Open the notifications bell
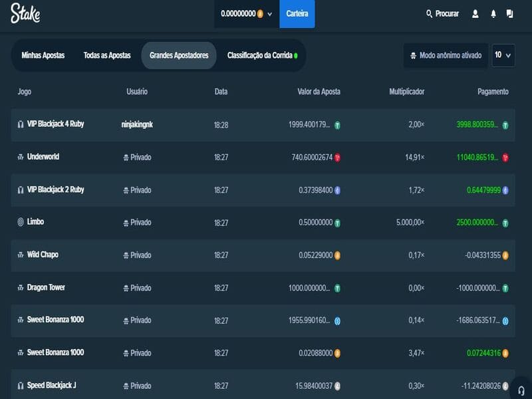Viewport: 532px width, 399px height. pyautogui.click(x=493, y=14)
